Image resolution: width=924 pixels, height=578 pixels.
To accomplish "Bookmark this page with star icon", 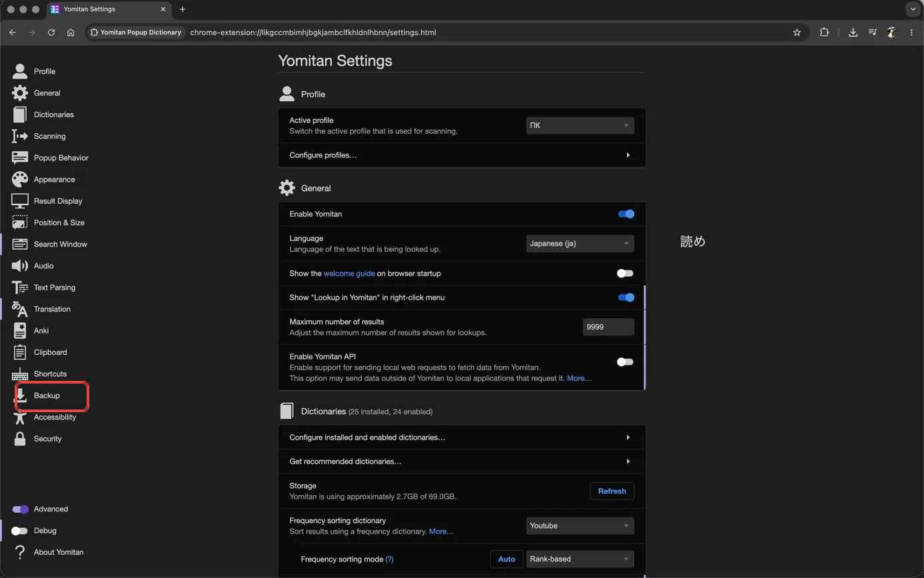I will (x=797, y=32).
